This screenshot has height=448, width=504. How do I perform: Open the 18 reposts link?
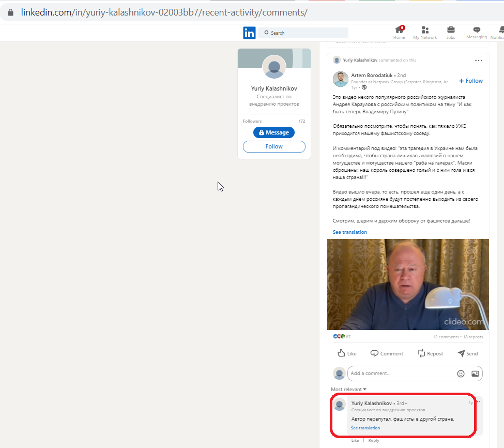473,337
